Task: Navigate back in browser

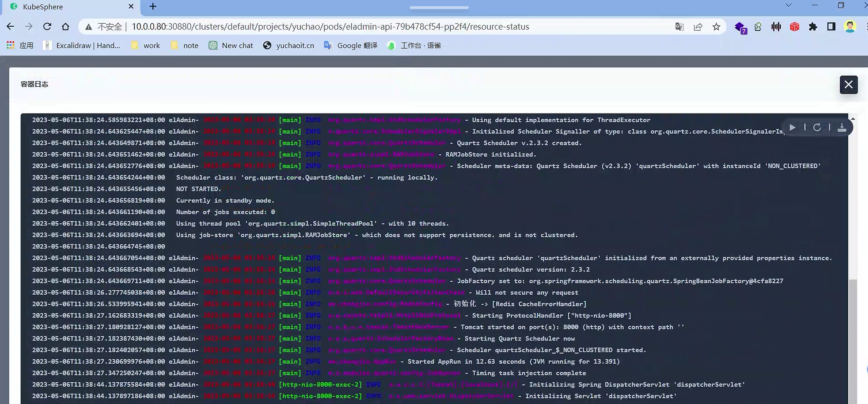Action: 11,27
